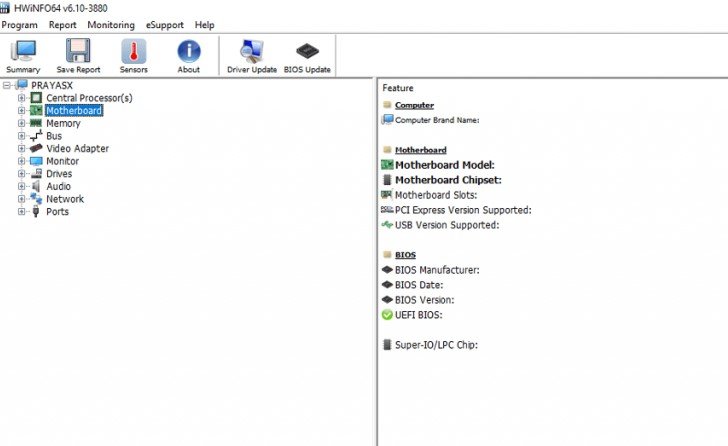Open the eSupport menu

click(x=165, y=24)
